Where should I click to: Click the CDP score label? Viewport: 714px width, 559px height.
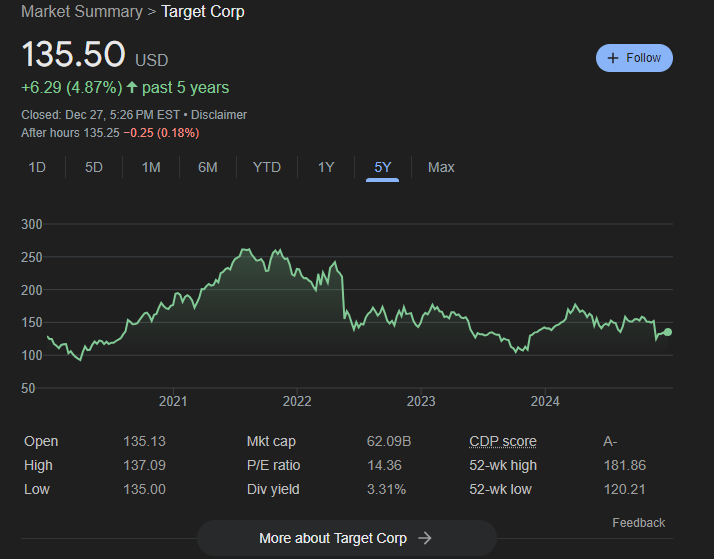[x=503, y=441]
